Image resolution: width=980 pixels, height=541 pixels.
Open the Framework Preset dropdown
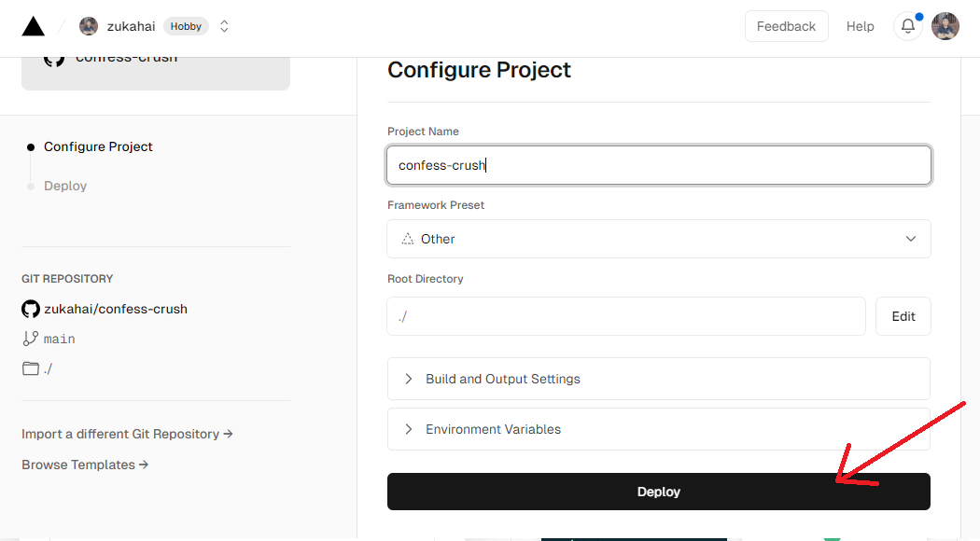coord(658,239)
